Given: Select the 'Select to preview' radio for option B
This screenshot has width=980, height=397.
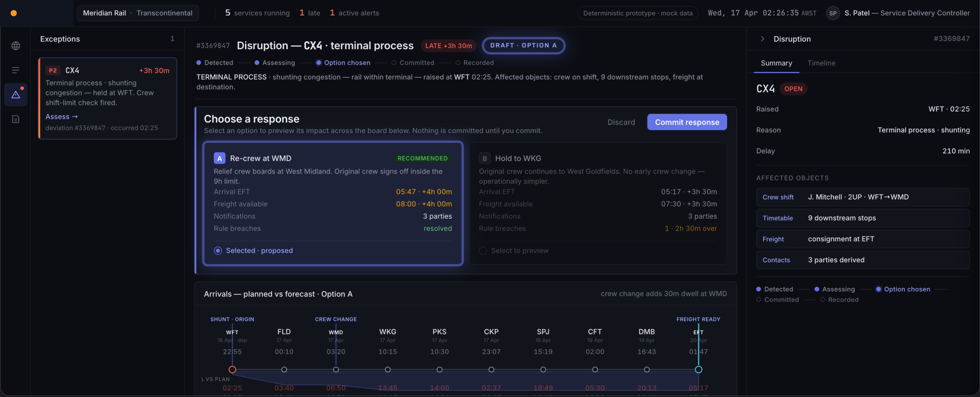Looking at the screenshot, I should [483, 251].
